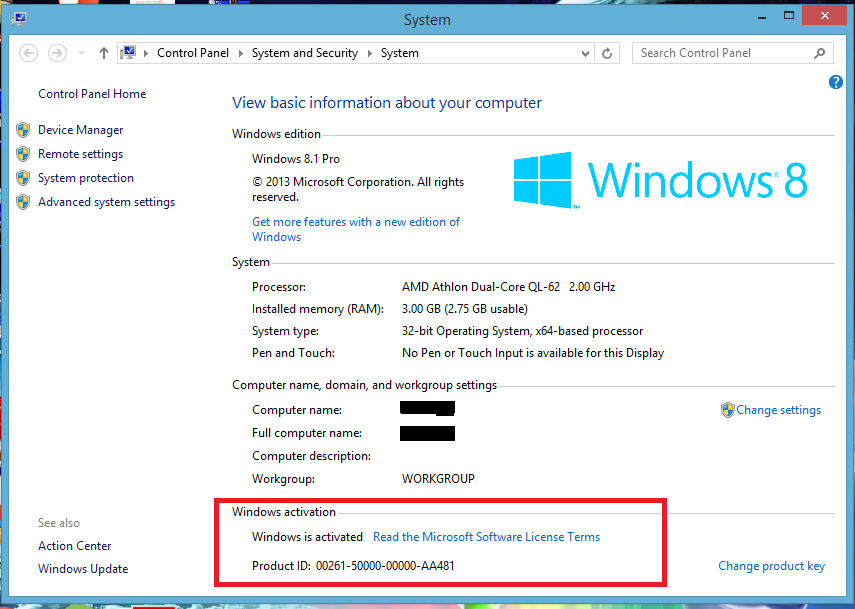Click Product ID 00261-50000-00000-AA481

pos(353,566)
